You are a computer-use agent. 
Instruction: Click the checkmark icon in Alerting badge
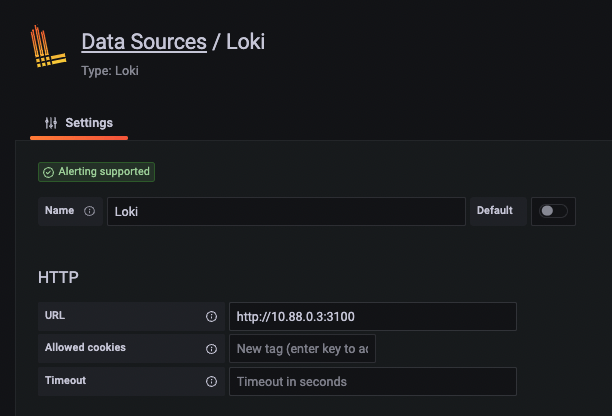tap(48, 172)
